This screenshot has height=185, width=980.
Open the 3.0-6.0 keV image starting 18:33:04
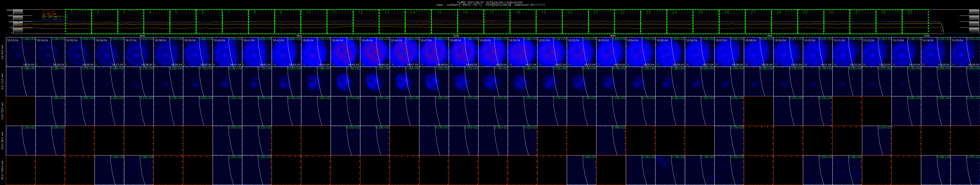21,52
